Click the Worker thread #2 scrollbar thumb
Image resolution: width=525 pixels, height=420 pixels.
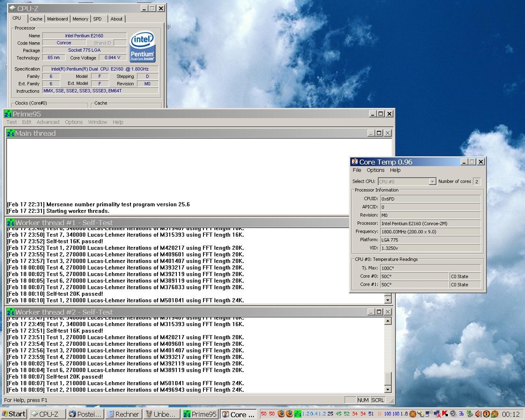388,379
